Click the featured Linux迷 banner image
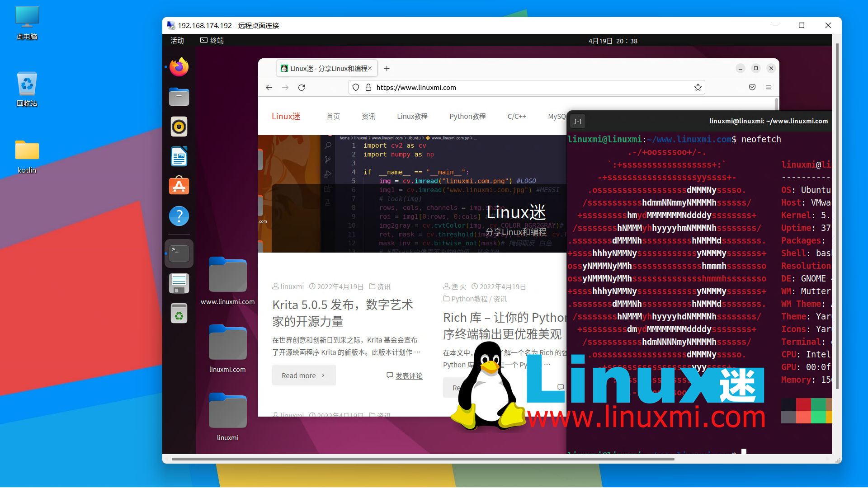 pyautogui.click(x=412, y=194)
